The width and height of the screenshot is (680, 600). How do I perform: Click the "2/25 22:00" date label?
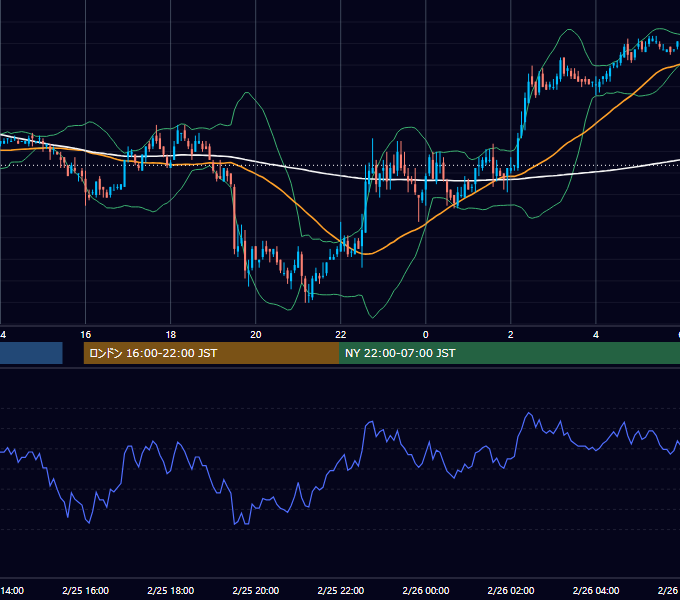point(340,590)
